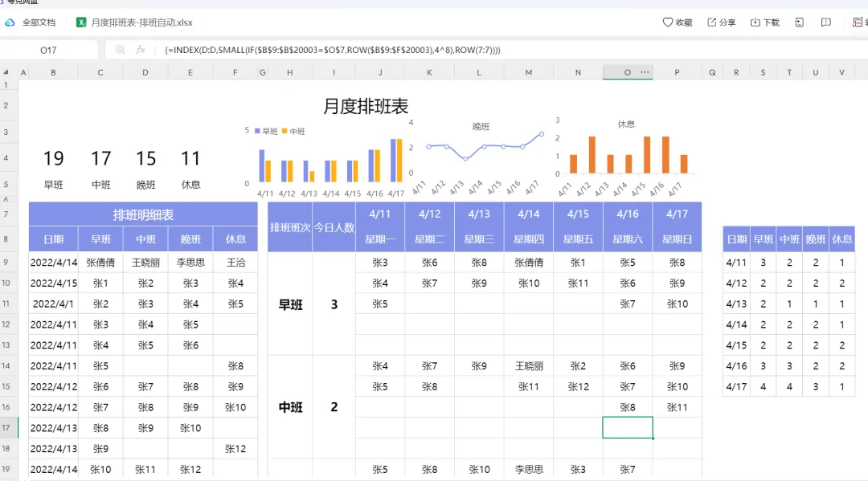
Task: Click the PDF convert icon
Action: 858,22
